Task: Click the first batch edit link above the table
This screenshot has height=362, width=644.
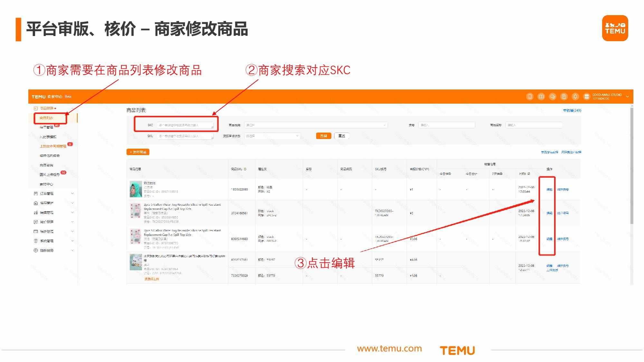Action: click(x=549, y=152)
